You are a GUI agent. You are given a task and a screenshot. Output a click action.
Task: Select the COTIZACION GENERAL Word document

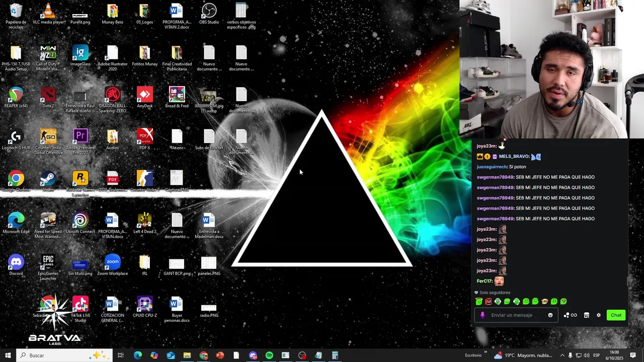pyautogui.click(x=112, y=309)
